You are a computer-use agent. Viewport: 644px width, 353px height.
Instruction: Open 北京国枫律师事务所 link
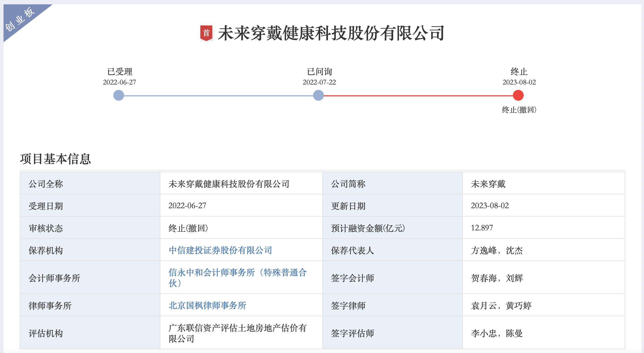tap(207, 305)
